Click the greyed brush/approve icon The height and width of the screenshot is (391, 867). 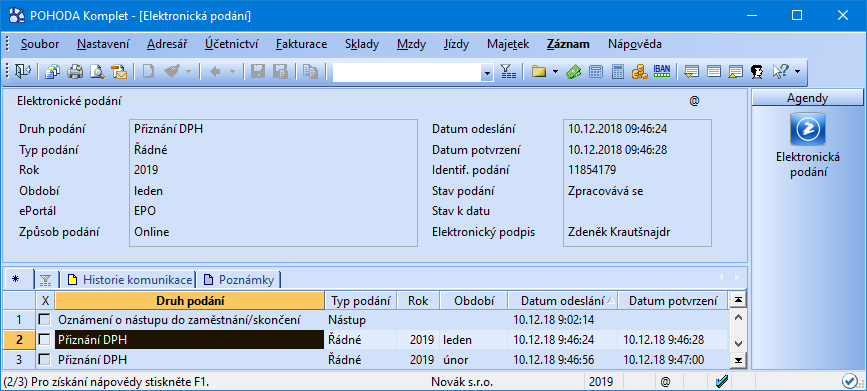pos(173,71)
